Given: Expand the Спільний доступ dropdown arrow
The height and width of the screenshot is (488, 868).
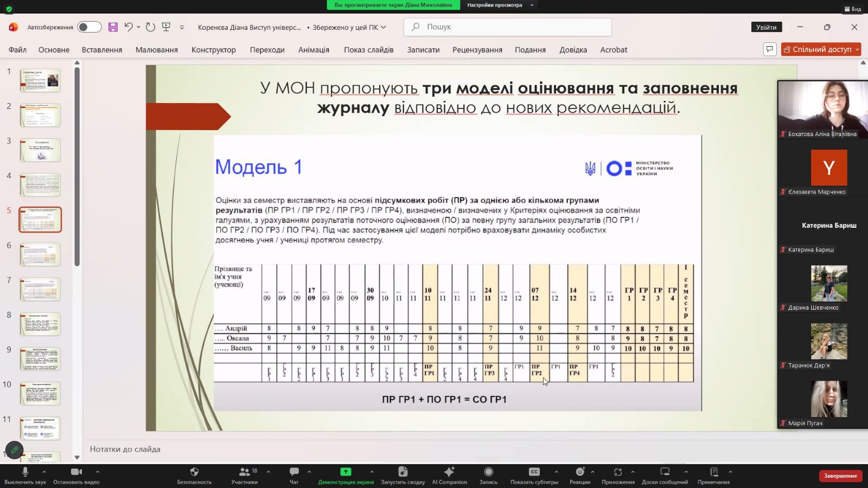Looking at the screenshot, I should [857, 49].
